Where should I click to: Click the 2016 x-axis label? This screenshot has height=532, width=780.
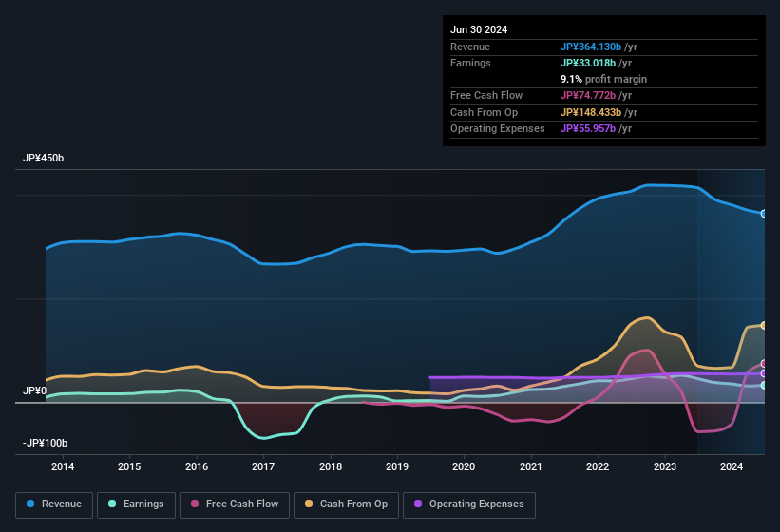197,466
